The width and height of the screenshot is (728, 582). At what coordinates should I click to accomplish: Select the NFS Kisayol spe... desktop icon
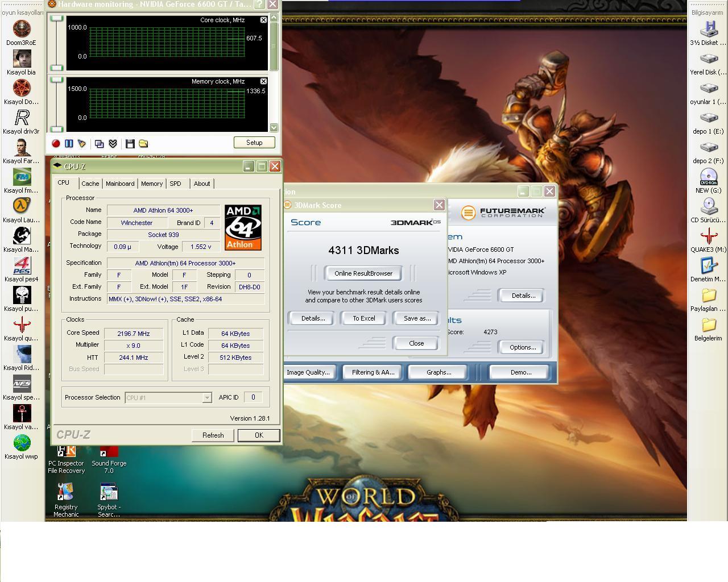click(x=22, y=388)
